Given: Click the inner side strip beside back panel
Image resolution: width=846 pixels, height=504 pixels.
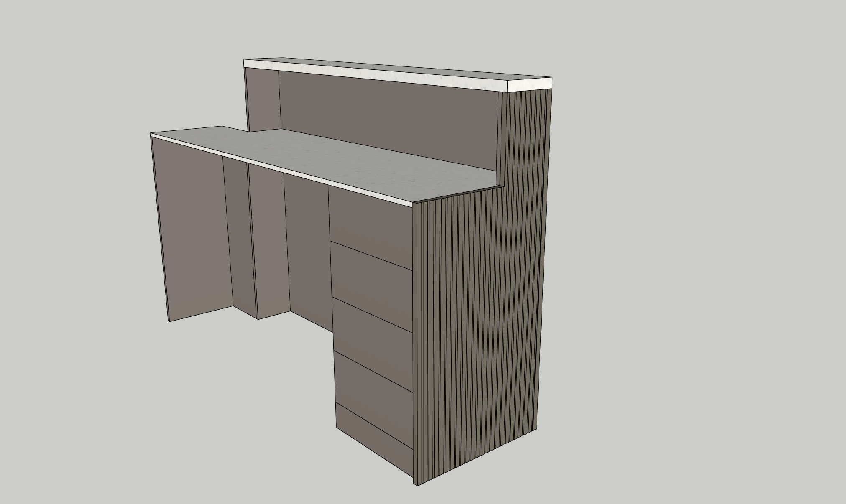Looking at the screenshot, I should click(500, 138).
